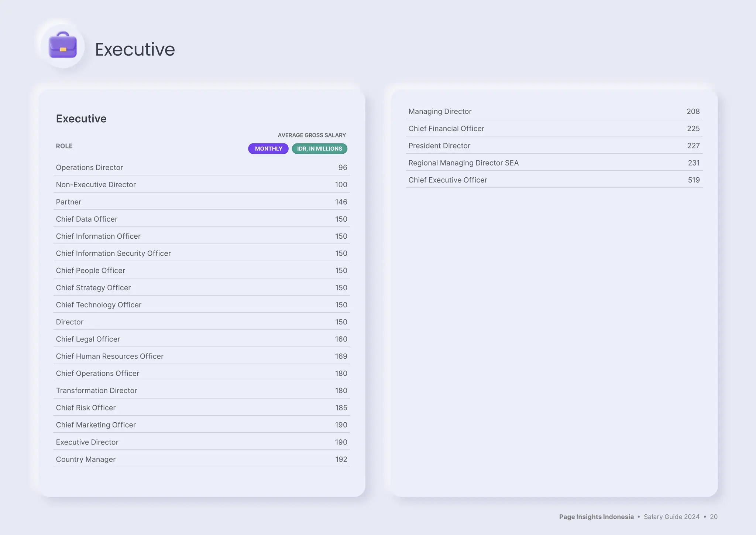
Task: Select the President Director label
Action: coord(439,146)
